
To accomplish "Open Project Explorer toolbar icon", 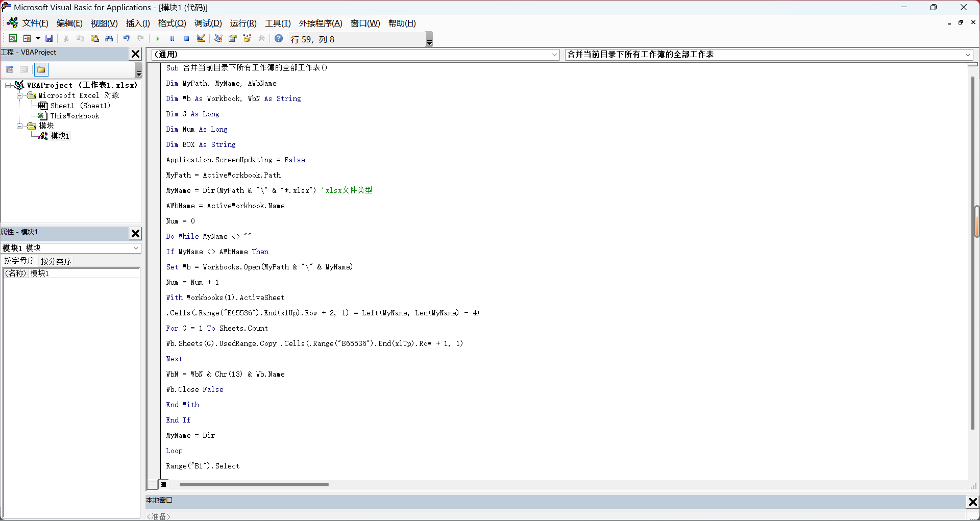I will [218, 39].
